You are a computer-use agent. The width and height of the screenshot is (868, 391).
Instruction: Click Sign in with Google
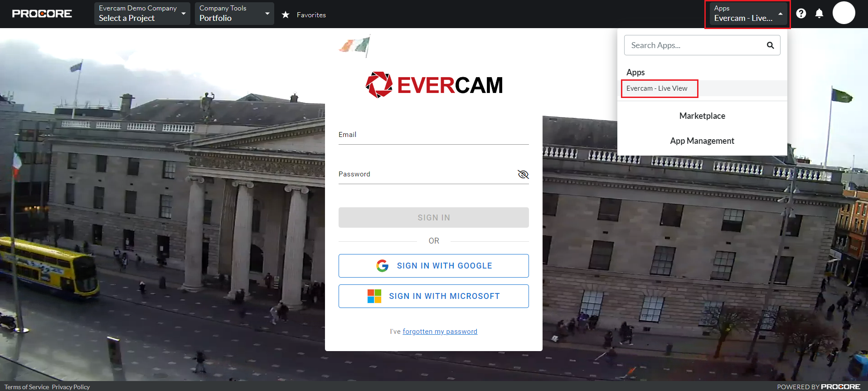pyautogui.click(x=434, y=266)
